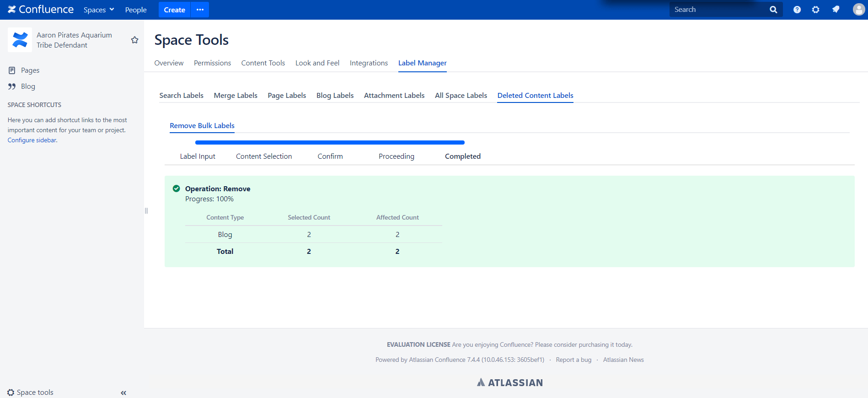Open the Spaces dropdown menu
The height and width of the screenshot is (398, 868).
[99, 10]
